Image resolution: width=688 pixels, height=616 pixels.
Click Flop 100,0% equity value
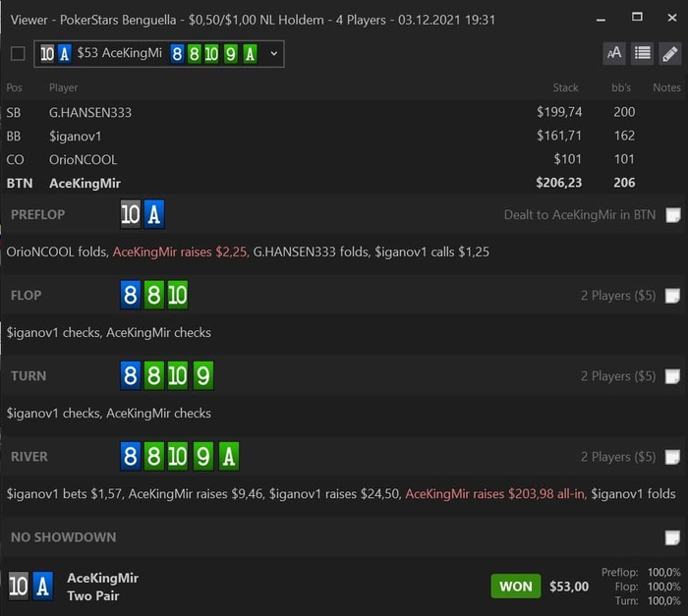click(x=663, y=588)
